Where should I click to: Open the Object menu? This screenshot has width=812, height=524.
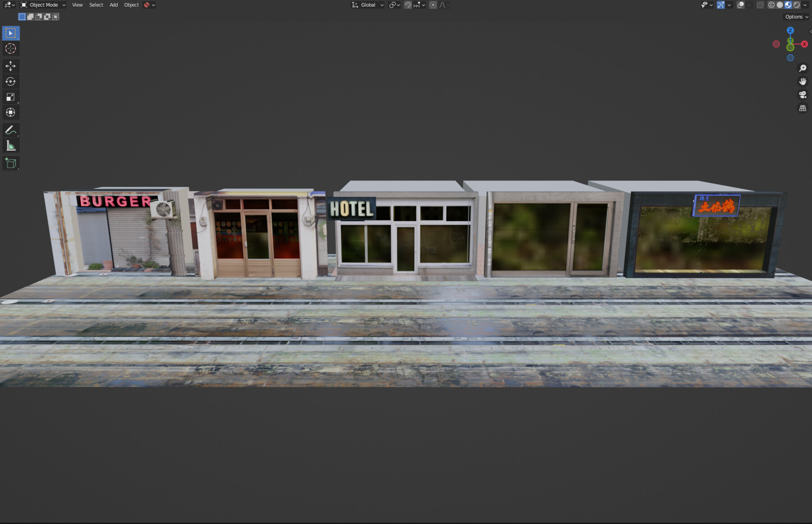(x=131, y=5)
